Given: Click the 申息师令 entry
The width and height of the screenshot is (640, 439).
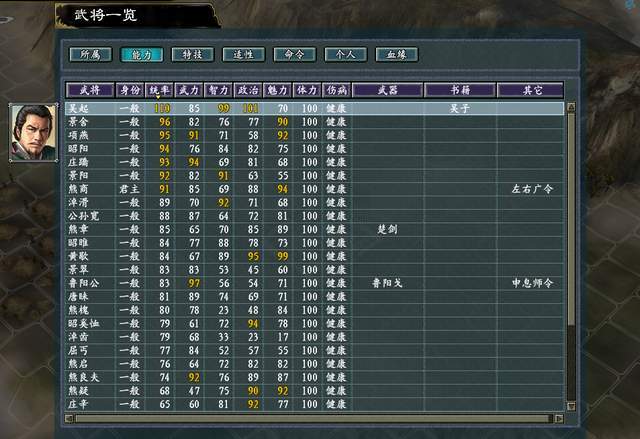Looking at the screenshot, I should 532,283.
